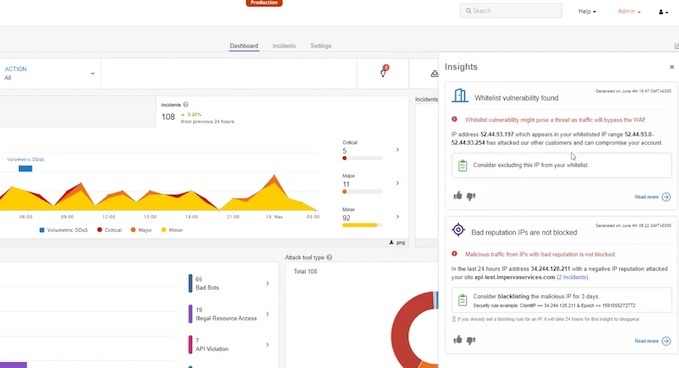Thumbs up the Bad reputation IPs insight

click(x=458, y=340)
